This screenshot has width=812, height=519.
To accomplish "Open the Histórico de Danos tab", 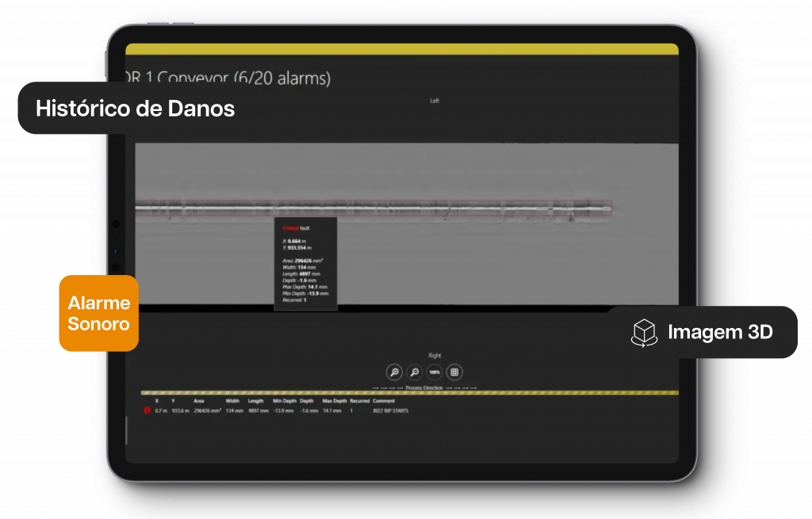I will (x=135, y=109).
